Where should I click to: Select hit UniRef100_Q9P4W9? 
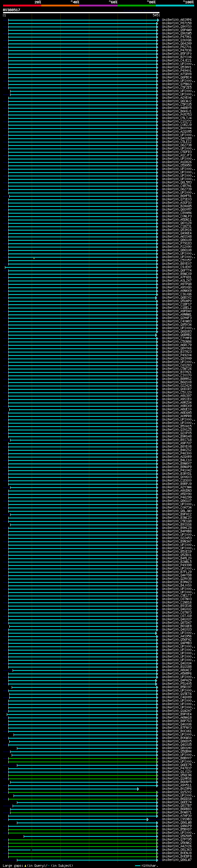point(177,30)
